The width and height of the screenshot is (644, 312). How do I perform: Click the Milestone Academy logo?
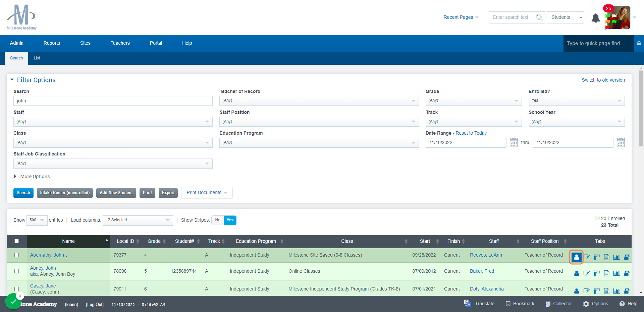click(21, 17)
